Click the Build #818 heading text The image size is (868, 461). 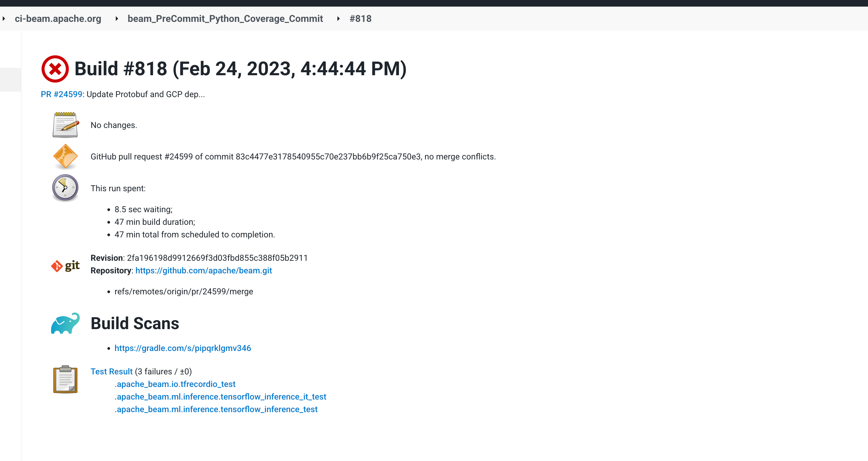coord(240,69)
